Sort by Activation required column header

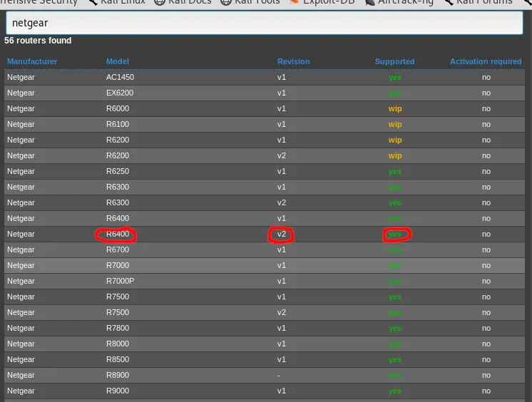(486, 61)
